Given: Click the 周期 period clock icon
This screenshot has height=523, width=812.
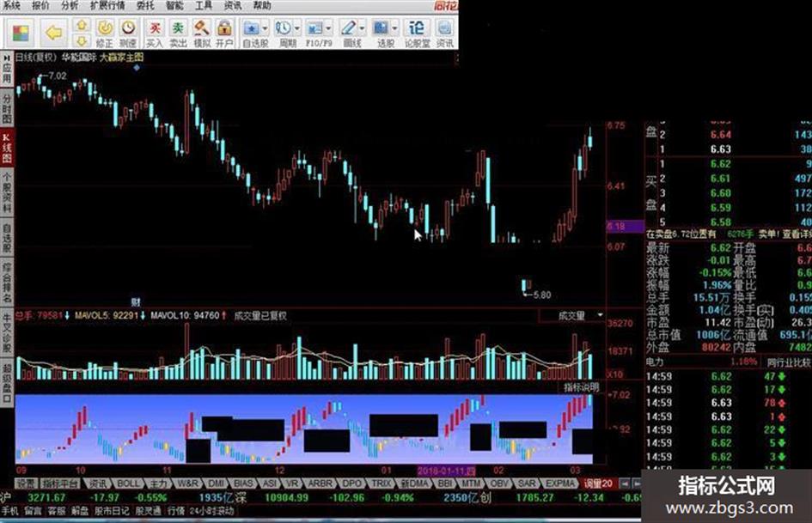Looking at the screenshot, I should pyautogui.click(x=284, y=28).
